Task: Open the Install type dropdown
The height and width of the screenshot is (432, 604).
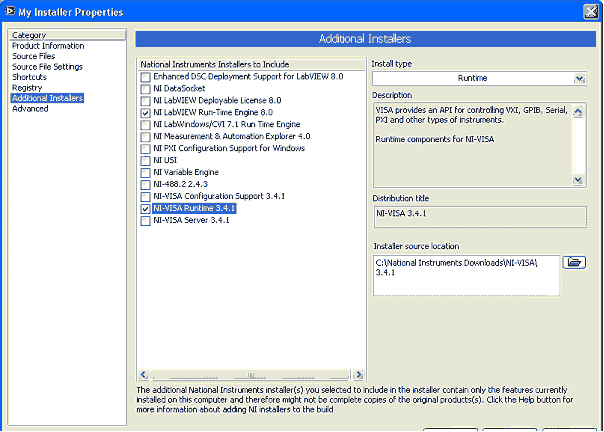Action: click(579, 79)
